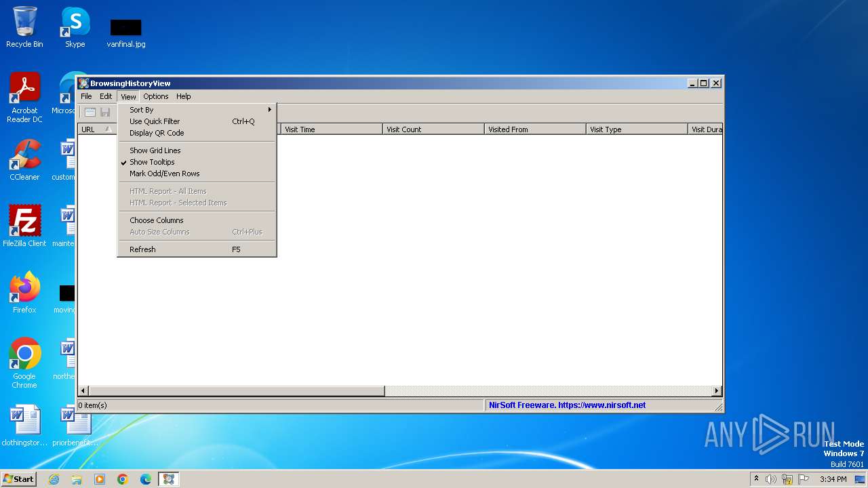
Task: Open Microsoft Edge from the taskbar
Action: [x=146, y=479]
